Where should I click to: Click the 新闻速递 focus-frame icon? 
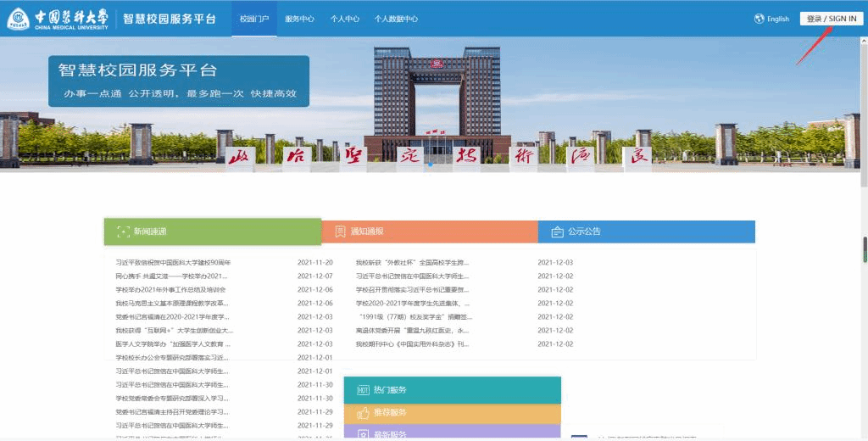124,232
